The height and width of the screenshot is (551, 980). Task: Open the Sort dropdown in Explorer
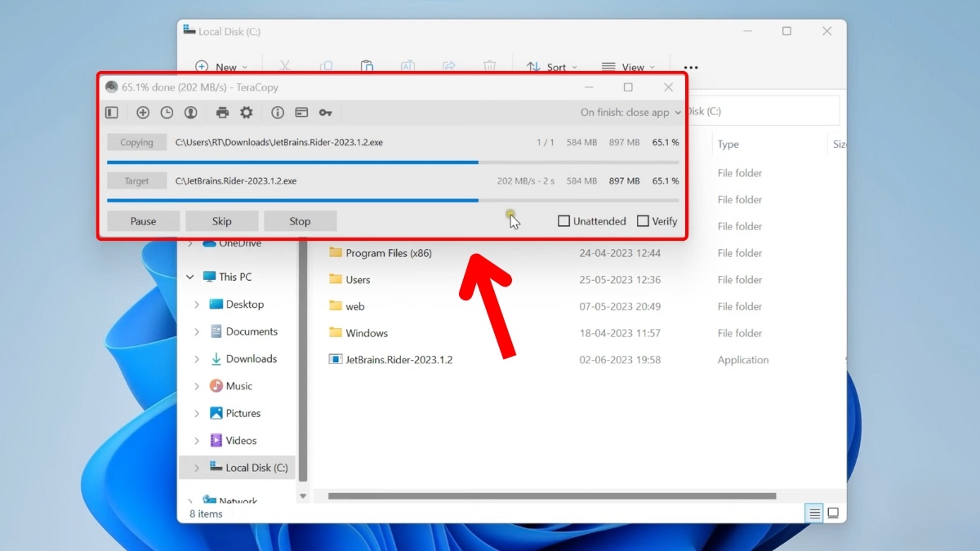pos(552,68)
